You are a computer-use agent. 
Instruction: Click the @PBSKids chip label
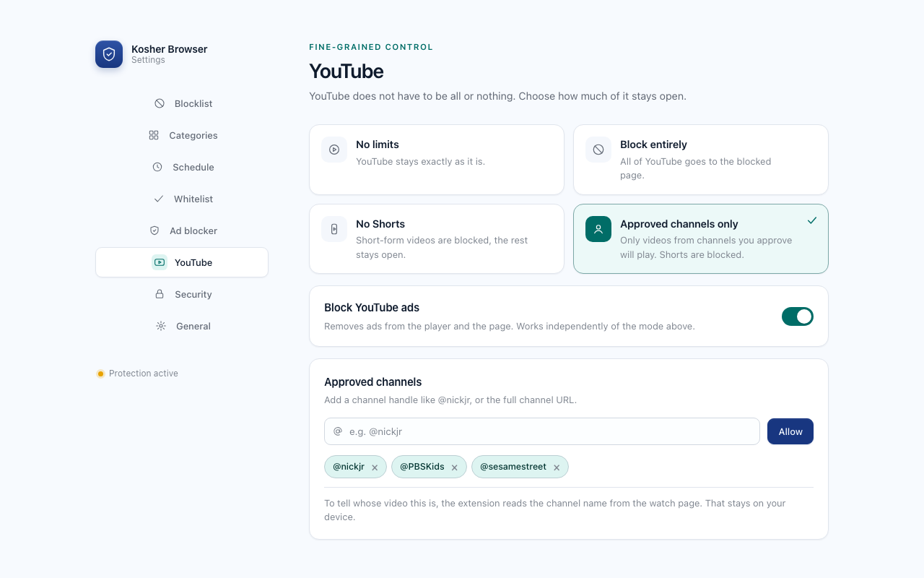point(422,467)
